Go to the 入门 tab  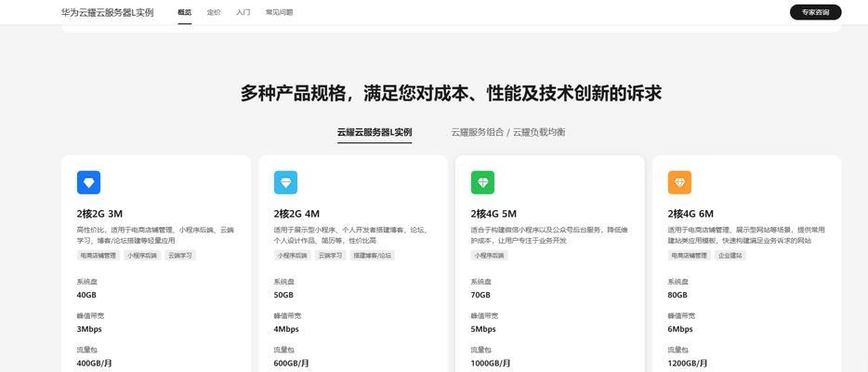tap(243, 12)
